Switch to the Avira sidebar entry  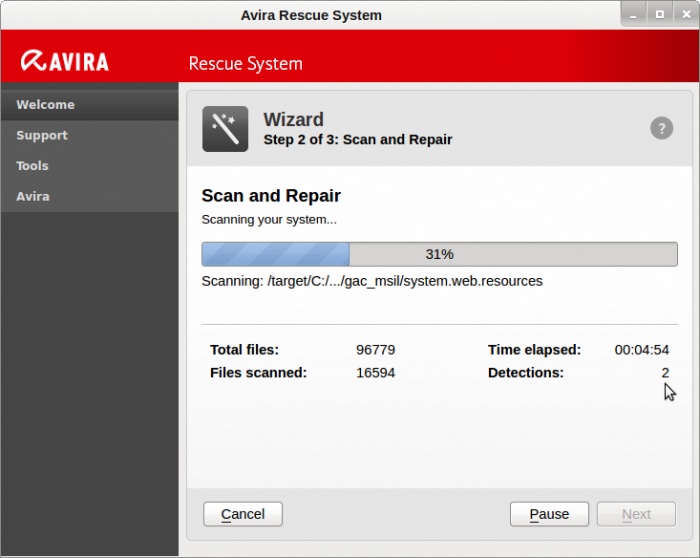click(32, 196)
